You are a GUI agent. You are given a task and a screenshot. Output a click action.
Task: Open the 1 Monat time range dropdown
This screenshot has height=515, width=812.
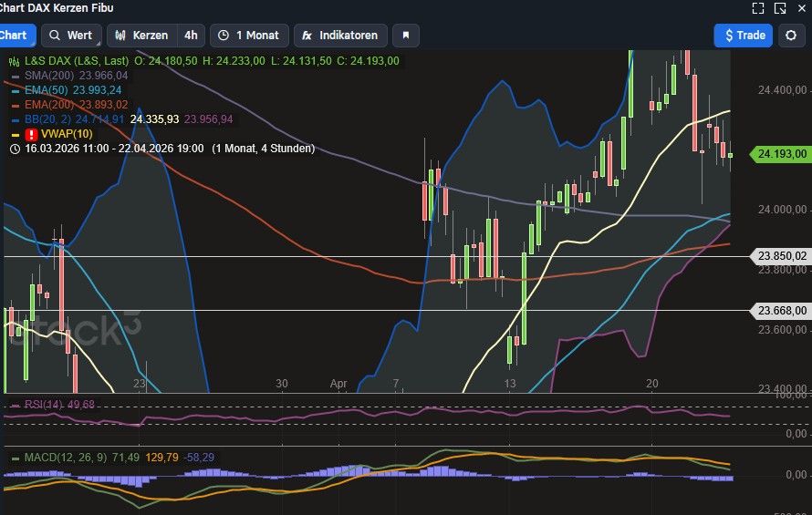pos(249,36)
